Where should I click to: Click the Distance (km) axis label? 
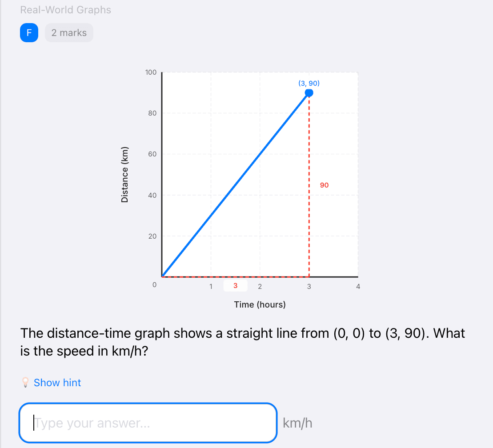click(x=125, y=174)
